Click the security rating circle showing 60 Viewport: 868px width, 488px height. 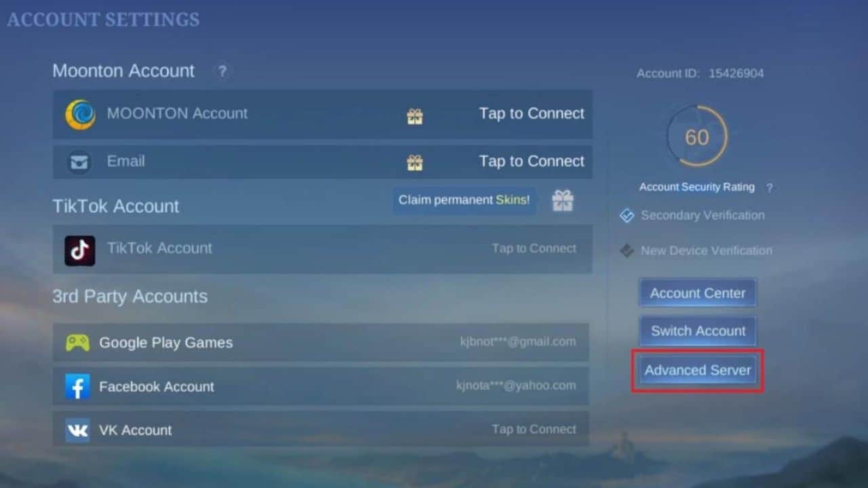[697, 136]
